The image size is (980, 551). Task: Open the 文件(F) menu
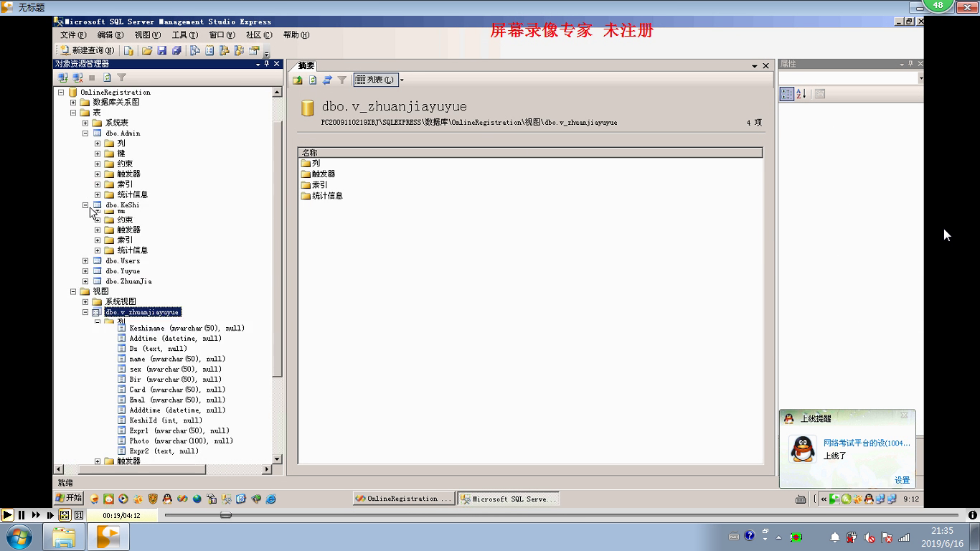(73, 34)
